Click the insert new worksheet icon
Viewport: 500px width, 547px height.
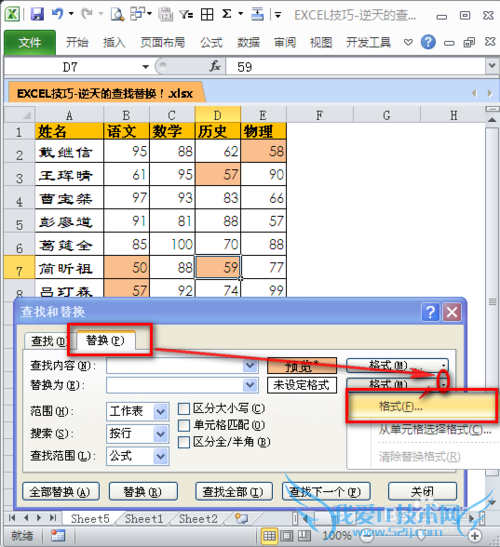[x=241, y=519]
